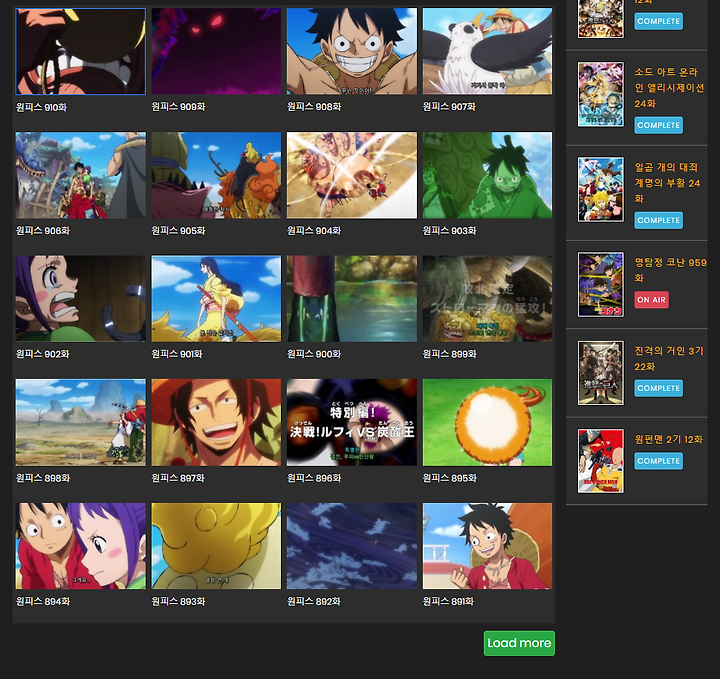This screenshot has width=720, height=679.
Task: Click the 원피스 903화 title text
Action: click(x=450, y=231)
